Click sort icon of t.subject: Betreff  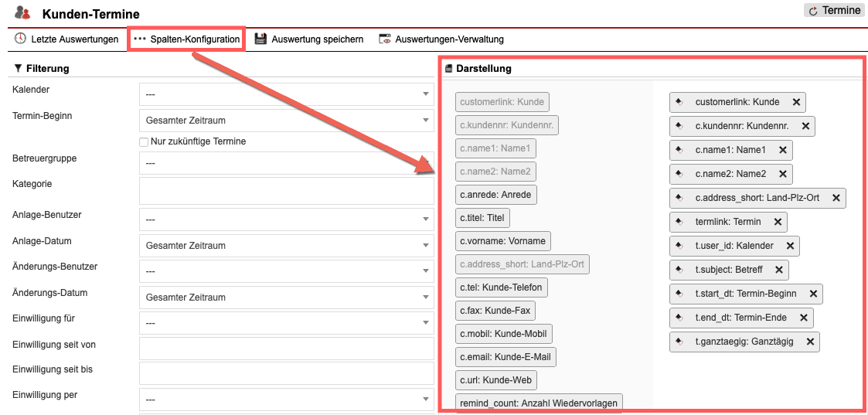679,270
